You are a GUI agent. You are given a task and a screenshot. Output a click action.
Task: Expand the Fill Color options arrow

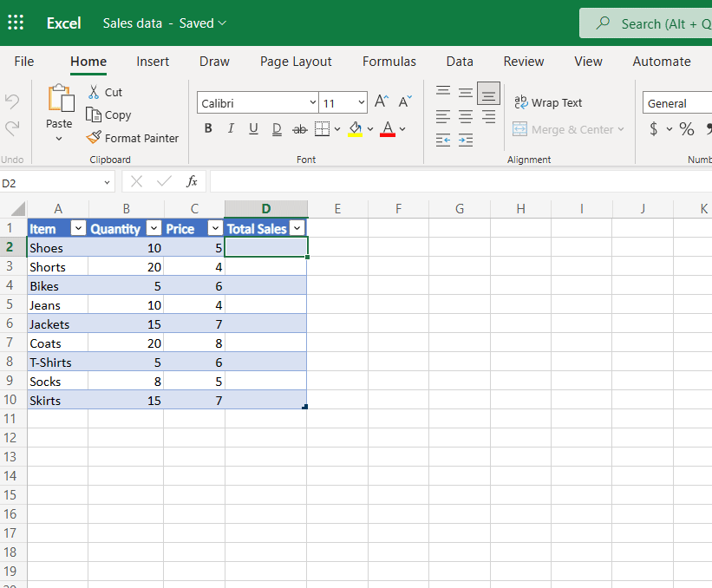[x=371, y=128]
